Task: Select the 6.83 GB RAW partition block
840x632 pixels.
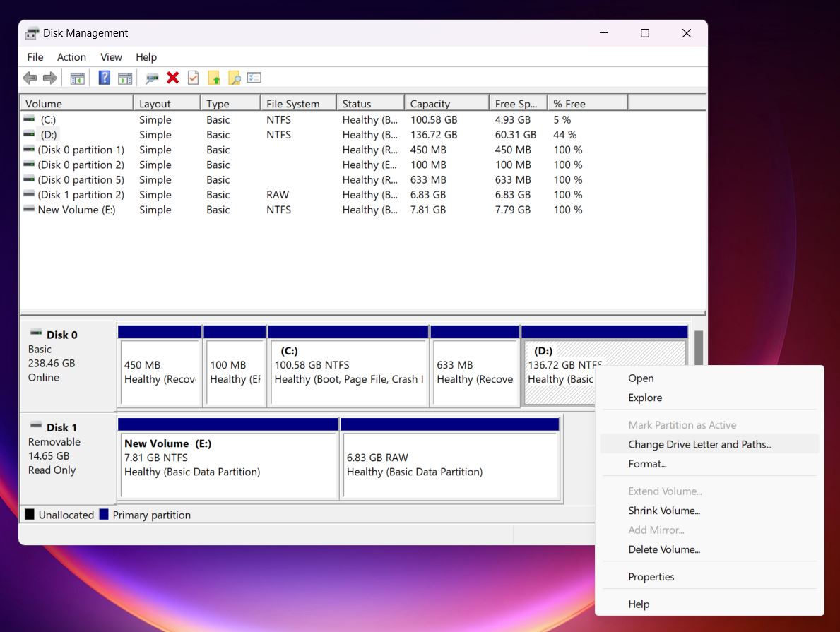Action: coord(450,459)
